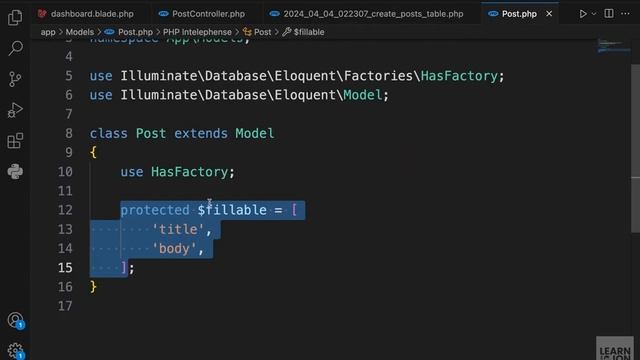Expand the run options dropdown arrow

(x=594, y=14)
